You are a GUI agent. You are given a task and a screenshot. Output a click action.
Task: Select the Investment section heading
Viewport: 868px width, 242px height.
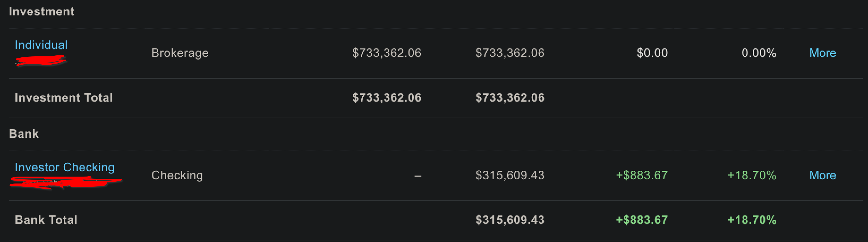click(x=41, y=11)
